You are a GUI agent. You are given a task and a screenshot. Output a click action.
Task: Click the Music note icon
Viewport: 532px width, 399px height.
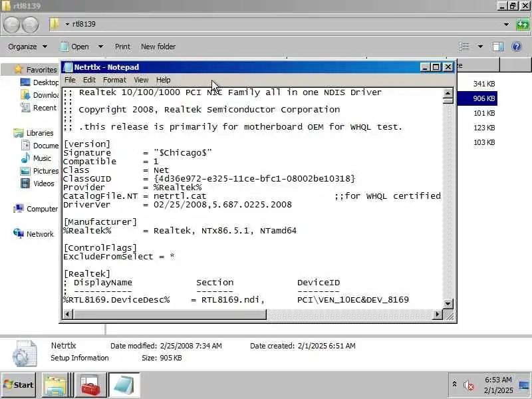(25, 158)
